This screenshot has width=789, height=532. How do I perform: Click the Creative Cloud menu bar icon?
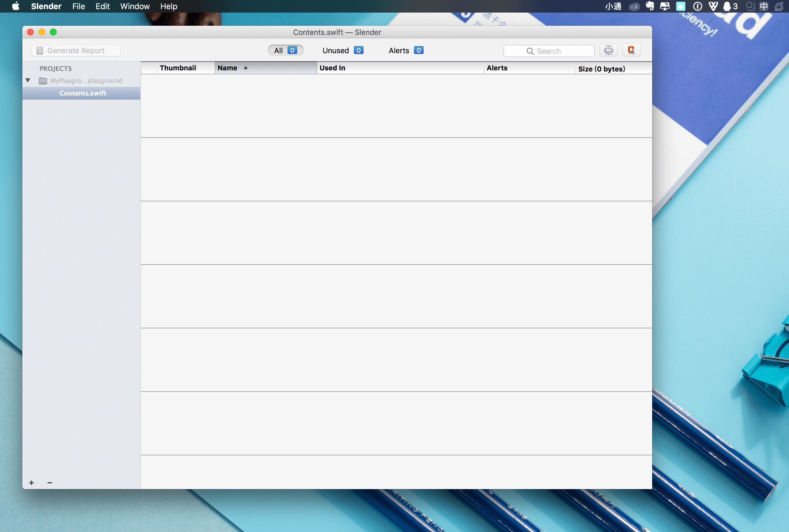[x=634, y=7]
